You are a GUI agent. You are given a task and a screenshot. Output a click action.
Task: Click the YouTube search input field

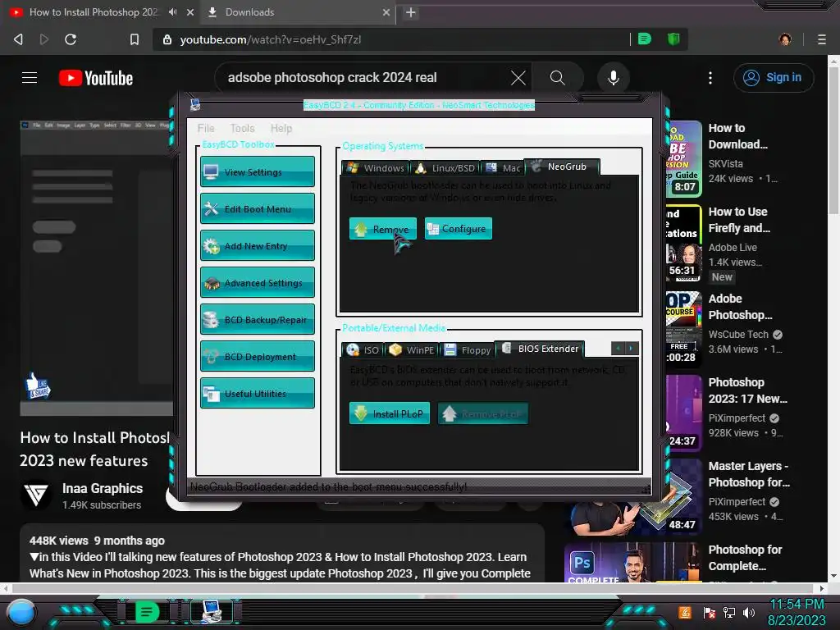point(364,78)
